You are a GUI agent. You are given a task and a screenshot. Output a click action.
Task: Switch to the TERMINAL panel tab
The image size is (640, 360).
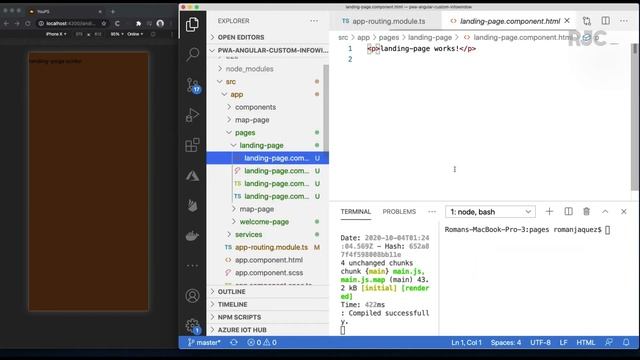pyautogui.click(x=356, y=211)
